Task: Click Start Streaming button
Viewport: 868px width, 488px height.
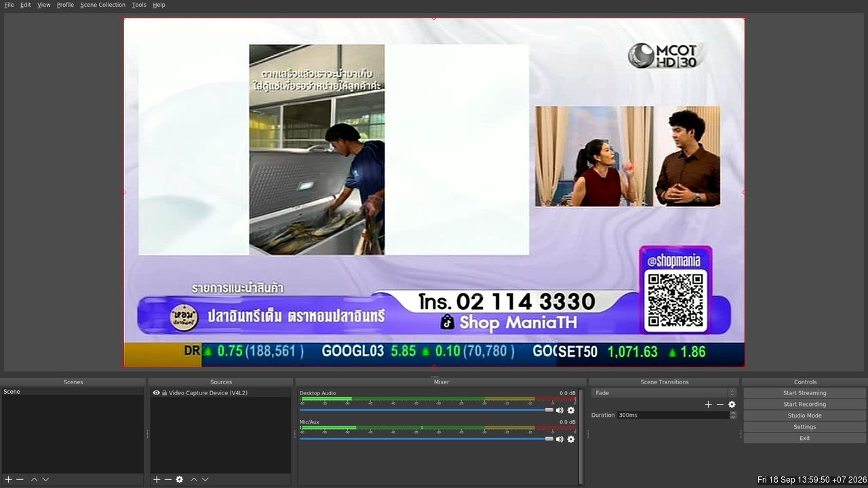Action: pyautogui.click(x=804, y=393)
